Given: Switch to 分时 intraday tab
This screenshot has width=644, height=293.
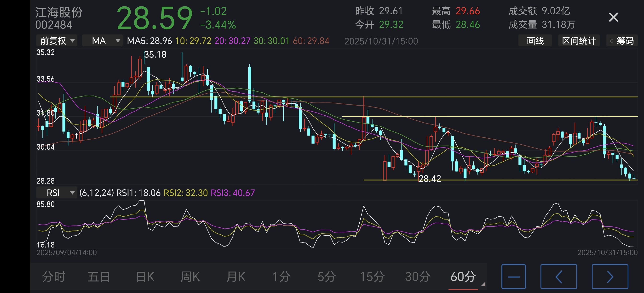Looking at the screenshot, I should (53, 276).
